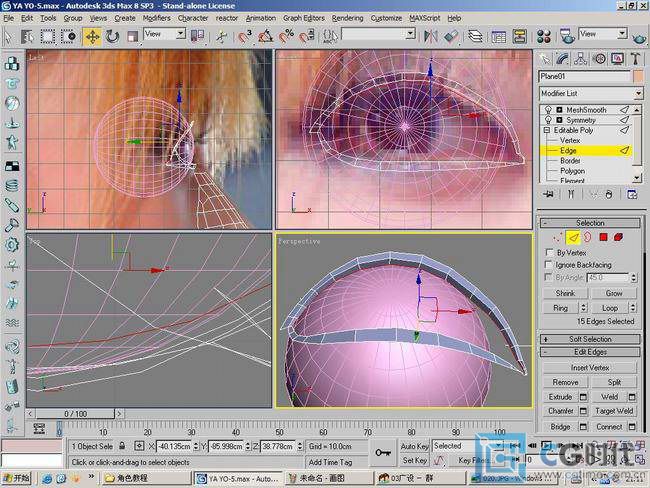Expand the MeshSmooth modifier plus box

pyautogui.click(x=559, y=110)
